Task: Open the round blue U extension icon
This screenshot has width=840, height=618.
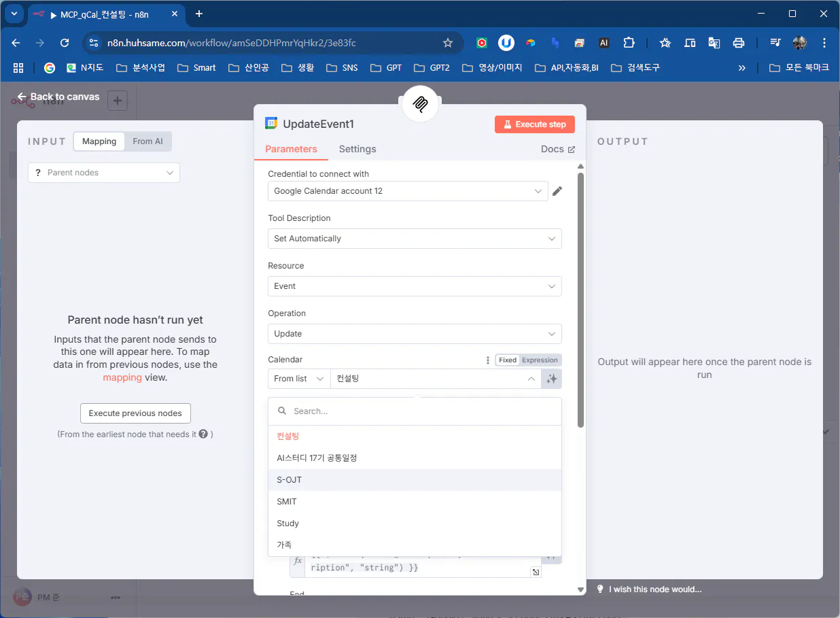Action: (x=506, y=43)
